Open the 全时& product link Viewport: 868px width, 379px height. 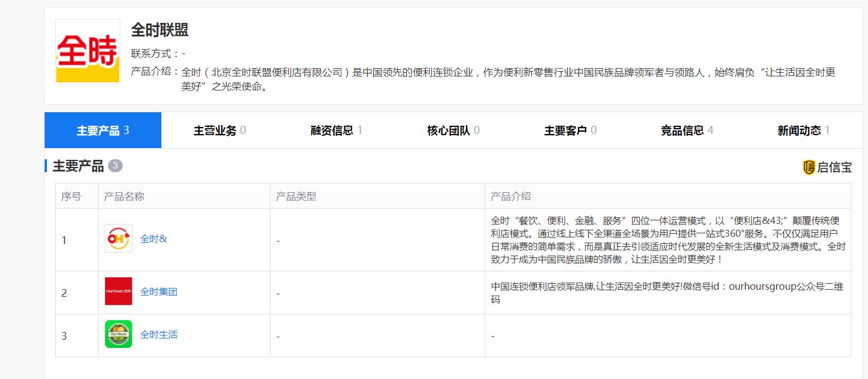click(154, 239)
